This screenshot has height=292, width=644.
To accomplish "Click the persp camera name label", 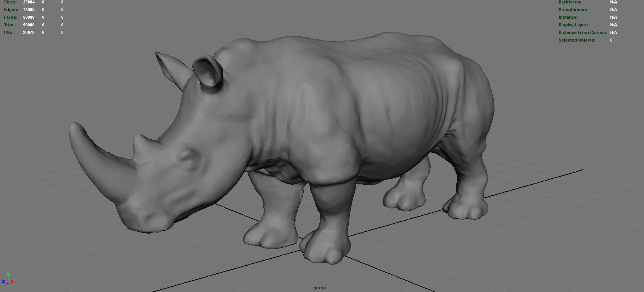I will (319, 288).
